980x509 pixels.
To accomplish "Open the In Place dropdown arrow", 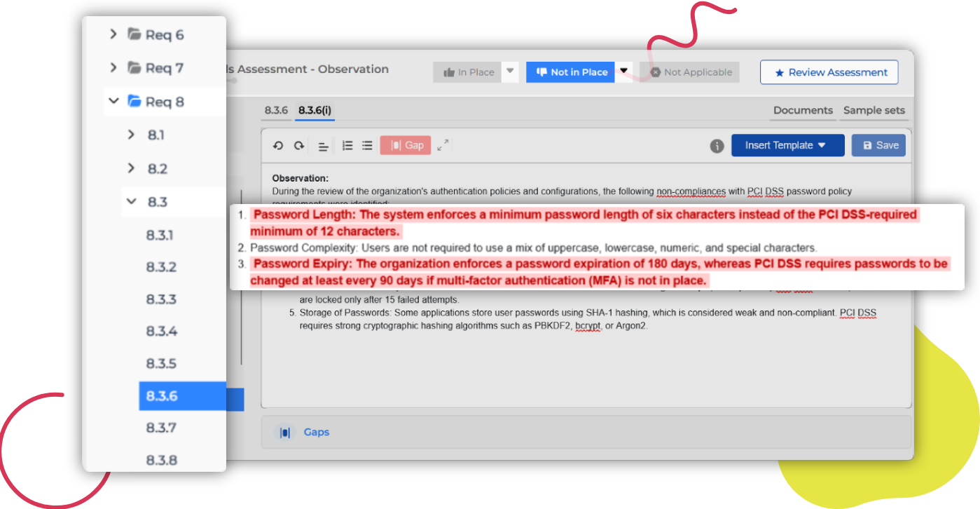I will coord(511,72).
